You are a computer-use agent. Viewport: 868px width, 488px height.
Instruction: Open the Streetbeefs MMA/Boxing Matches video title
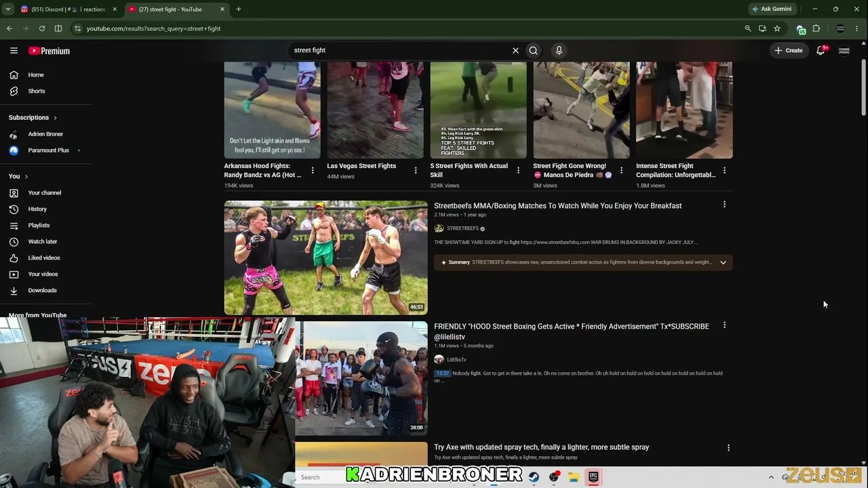(x=557, y=206)
